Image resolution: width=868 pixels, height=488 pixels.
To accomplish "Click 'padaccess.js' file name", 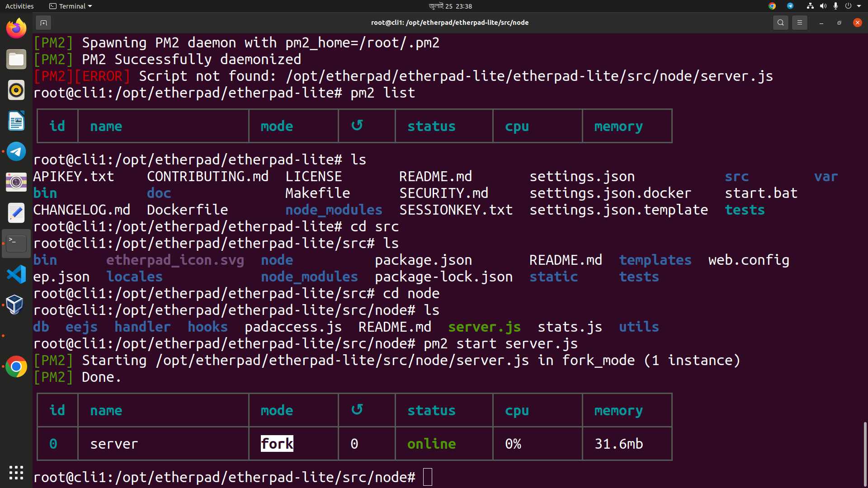I will (293, 327).
